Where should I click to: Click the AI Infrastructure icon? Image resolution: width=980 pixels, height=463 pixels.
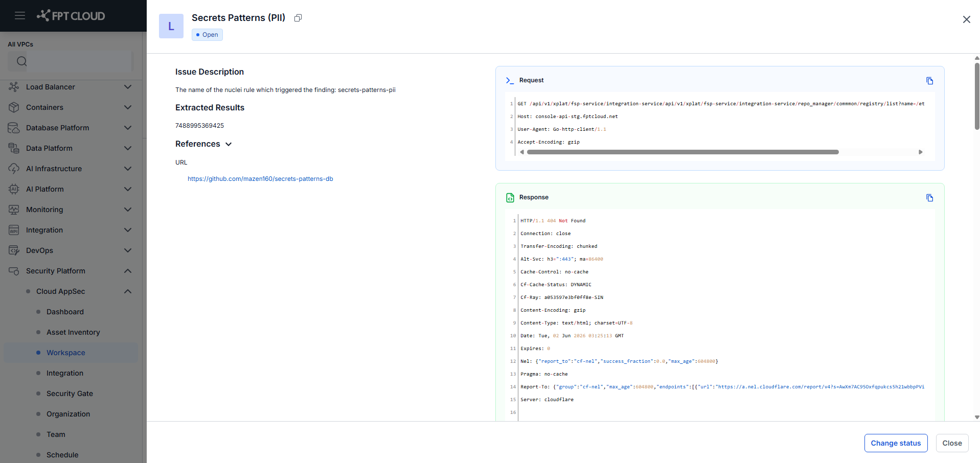click(x=14, y=169)
